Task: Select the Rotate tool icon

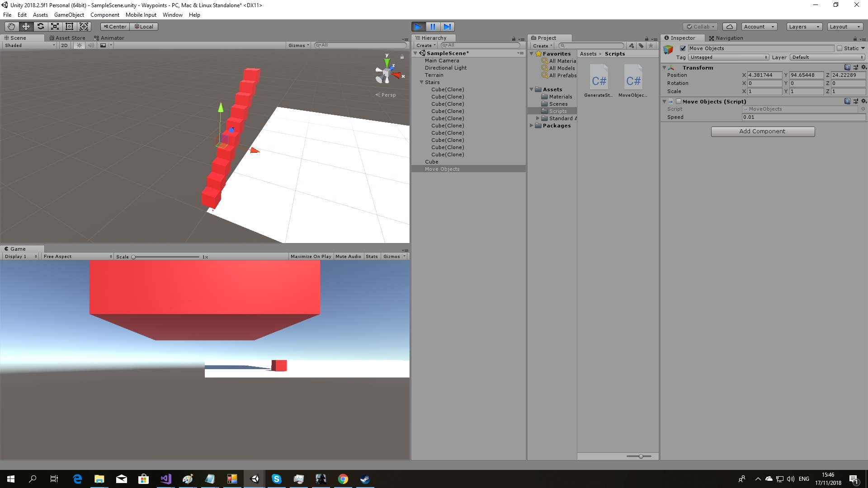Action: [x=40, y=27]
